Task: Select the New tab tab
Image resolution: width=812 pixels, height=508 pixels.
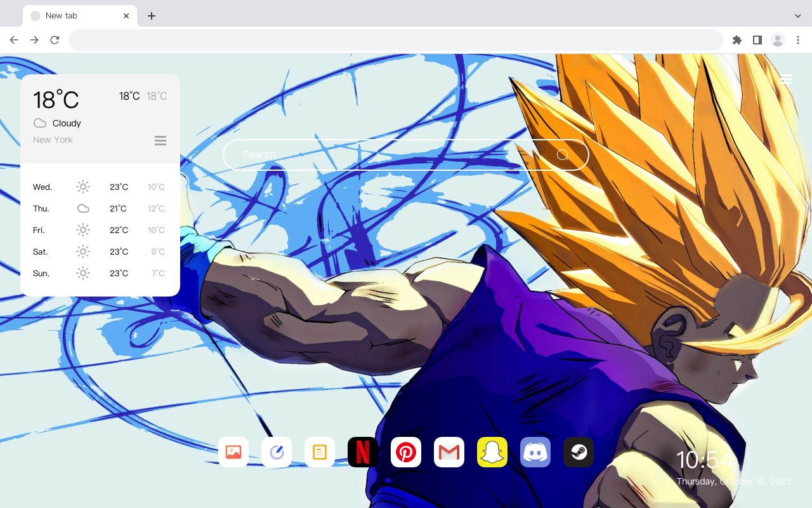Action: click(x=80, y=16)
